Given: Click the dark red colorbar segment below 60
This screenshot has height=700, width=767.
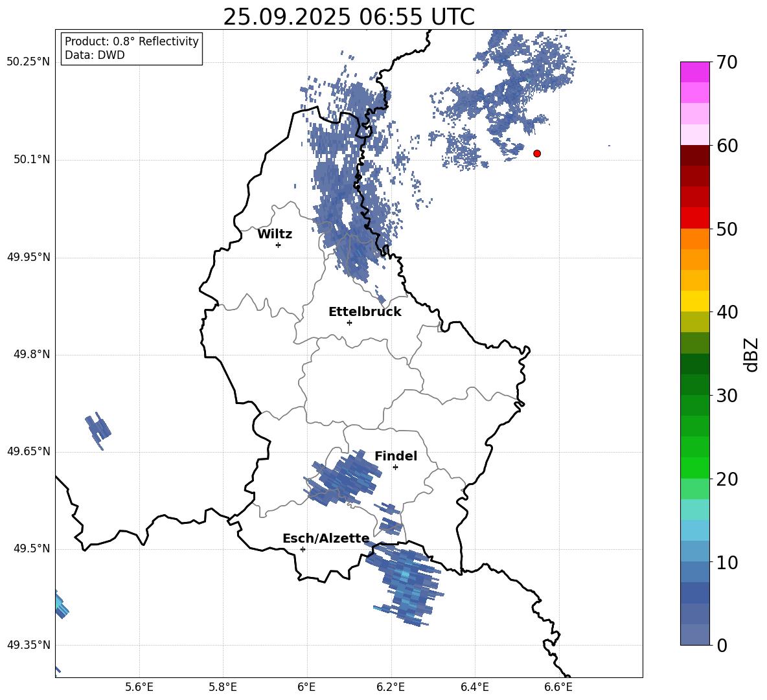Looking at the screenshot, I should pos(694,155).
